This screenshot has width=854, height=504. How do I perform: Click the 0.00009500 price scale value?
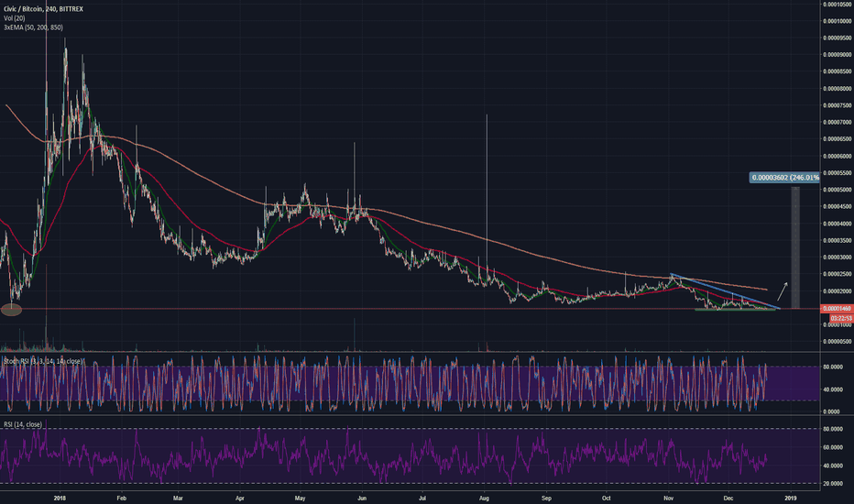[x=838, y=38]
